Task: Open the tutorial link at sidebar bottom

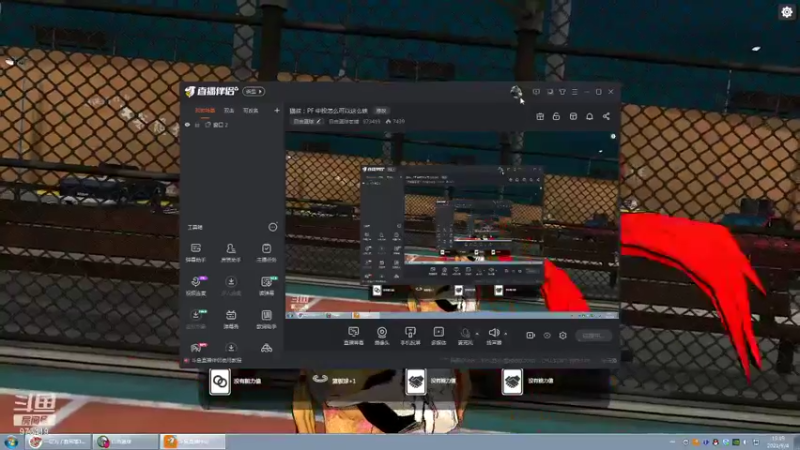Action: click(213, 360)
